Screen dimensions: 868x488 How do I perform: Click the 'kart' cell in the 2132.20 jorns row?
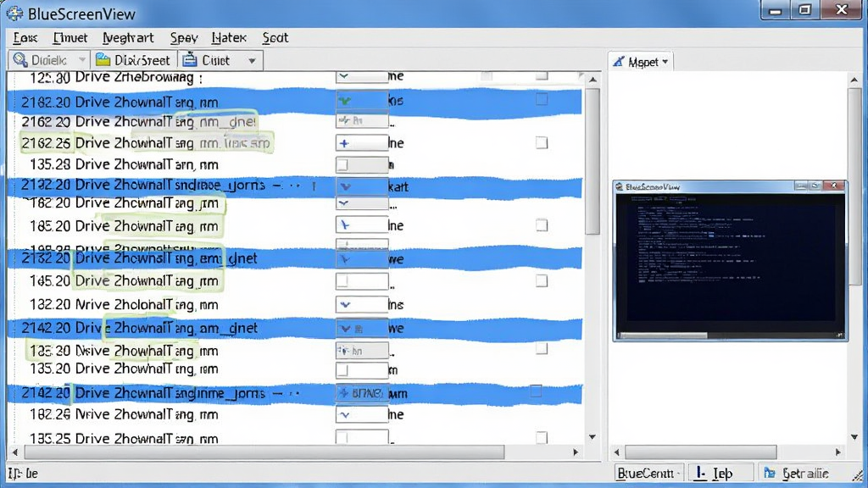(x=398, y=187)
